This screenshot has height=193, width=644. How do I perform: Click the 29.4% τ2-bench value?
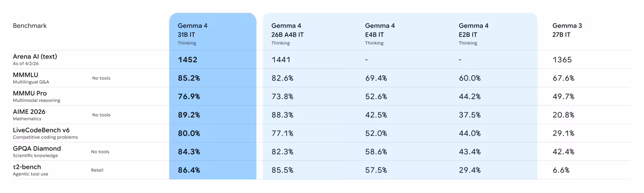click(x=470, y=170)
